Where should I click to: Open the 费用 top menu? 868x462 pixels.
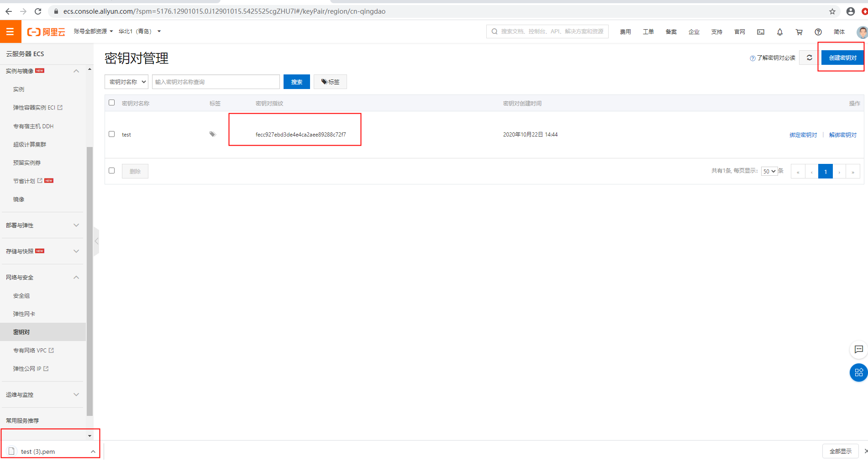626,31
